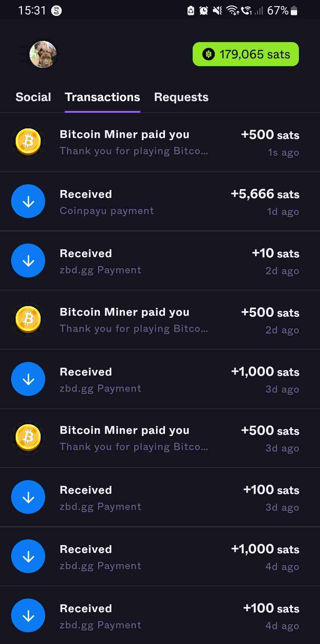The image size is (320, 644).
Task: Tap the arrow icon for 4d ago 100 sats
Action: click(x=28, y=615)
